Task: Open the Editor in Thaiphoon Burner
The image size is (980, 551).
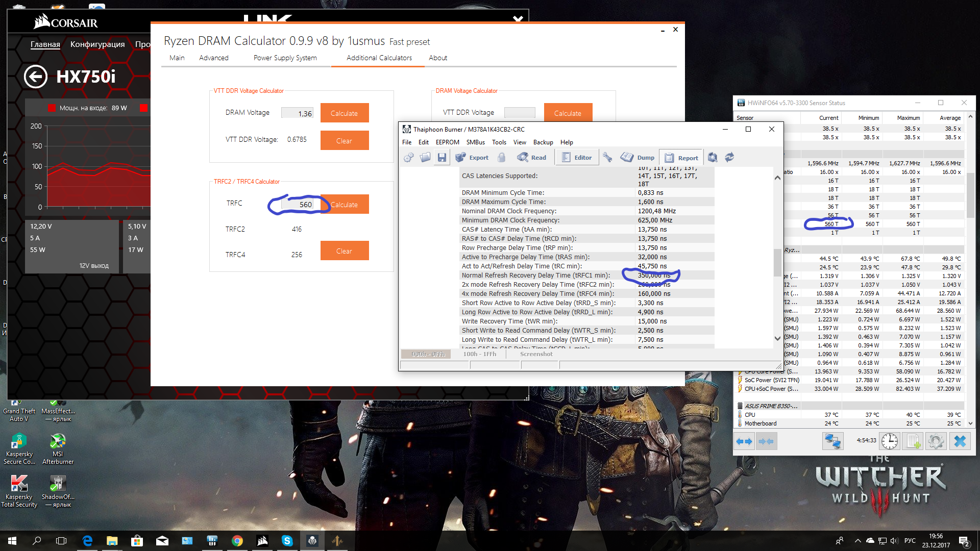Action: [577, 158]
